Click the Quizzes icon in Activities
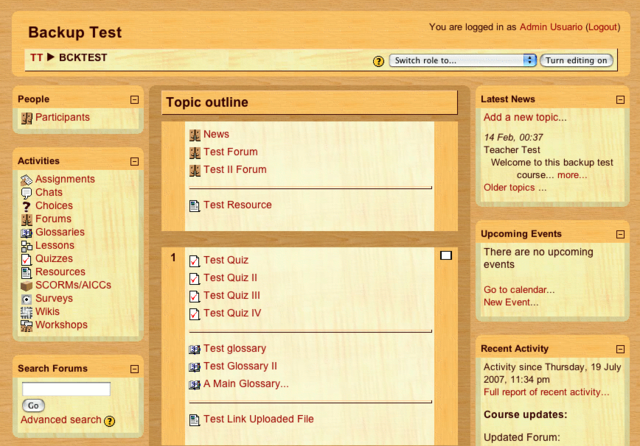Viewport: 640px width, 446px height. click(27, 259)
